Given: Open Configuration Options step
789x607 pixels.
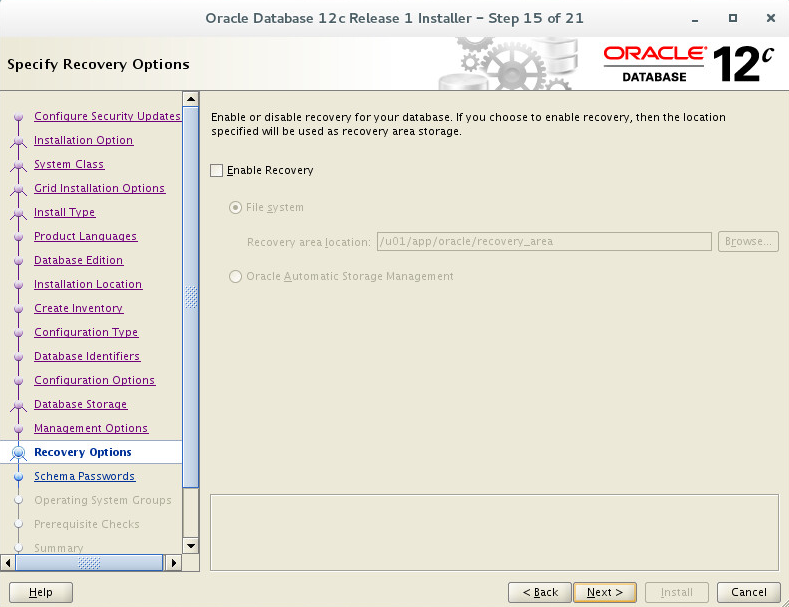Looking at the screenshot, I should (x=95, y=381).
